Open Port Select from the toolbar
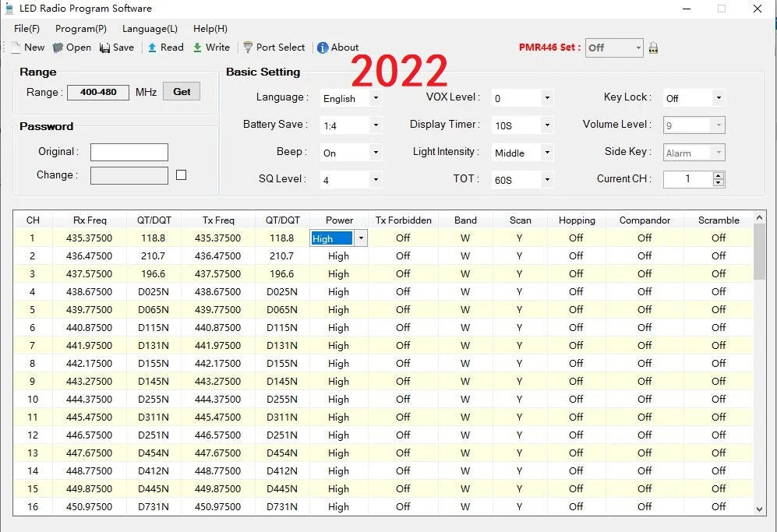The image size is (777, 532). (x=249, y=48)
